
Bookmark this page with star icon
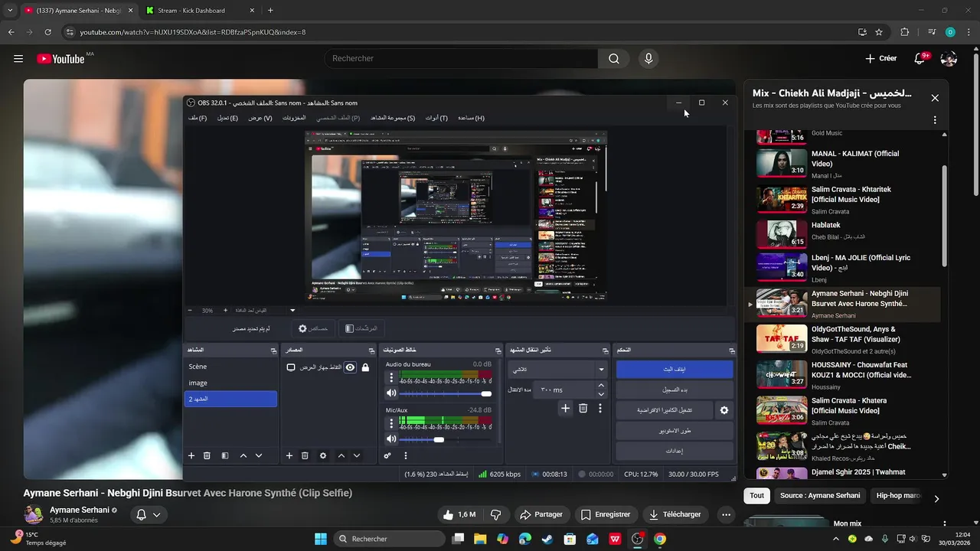point(879,32)
